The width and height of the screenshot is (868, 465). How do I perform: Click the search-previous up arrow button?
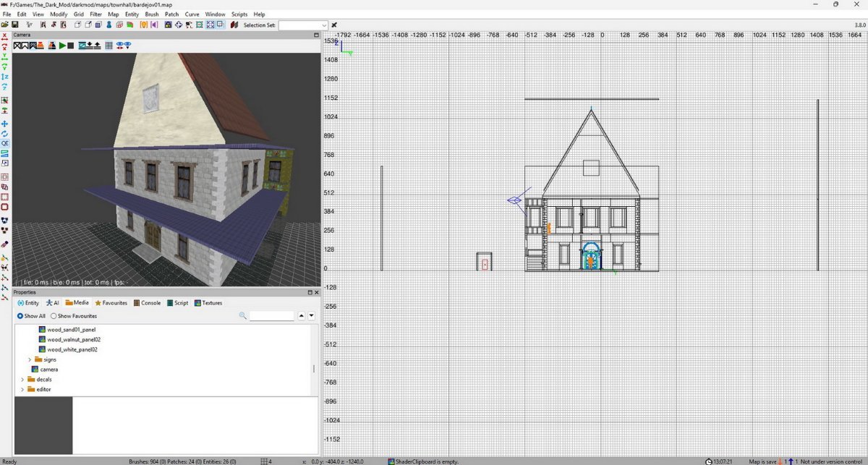tap(301, 316)
